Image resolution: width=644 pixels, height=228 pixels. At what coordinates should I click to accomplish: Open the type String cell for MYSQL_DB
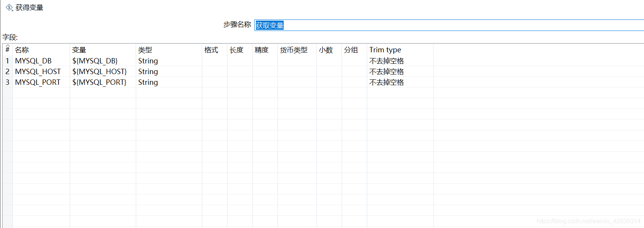[169, 61]
